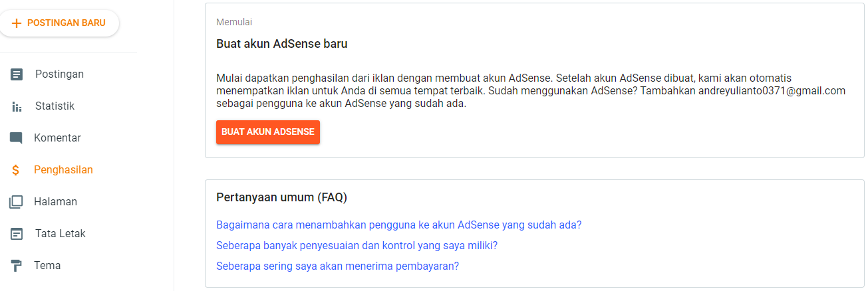This screenshot has width=868, height=291.
Task: Click the POSTINGAN BARU button
Action: 59,23
